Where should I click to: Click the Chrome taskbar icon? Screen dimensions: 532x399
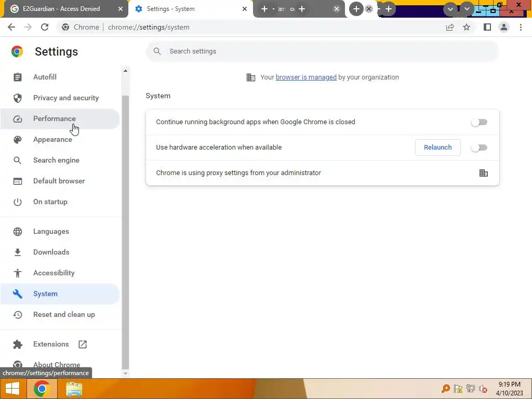pyautogui.click(x=42, y=389)
